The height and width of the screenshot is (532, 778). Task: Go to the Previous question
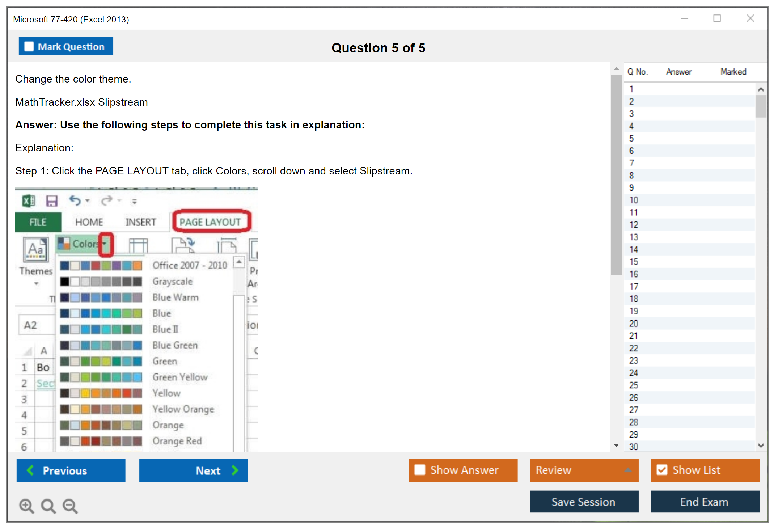(x=71, y=470)
